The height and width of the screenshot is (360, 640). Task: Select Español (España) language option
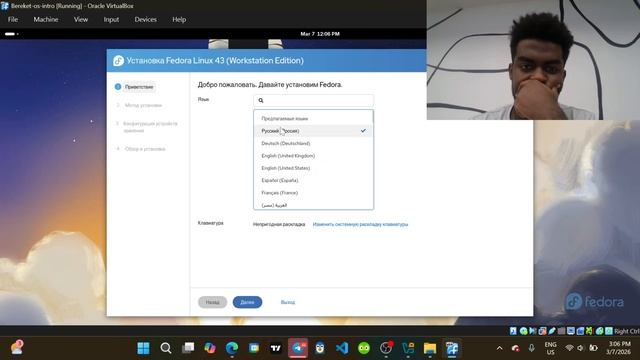313,180
